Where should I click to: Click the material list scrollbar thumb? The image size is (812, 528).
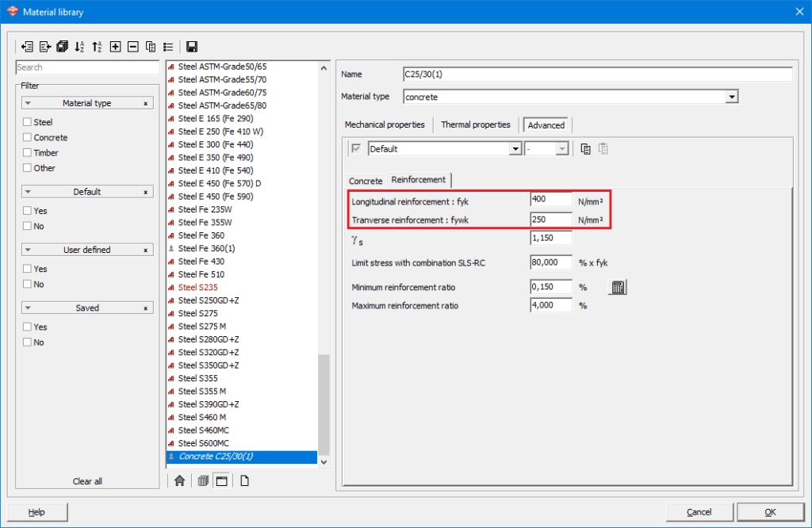pos(324,405)
